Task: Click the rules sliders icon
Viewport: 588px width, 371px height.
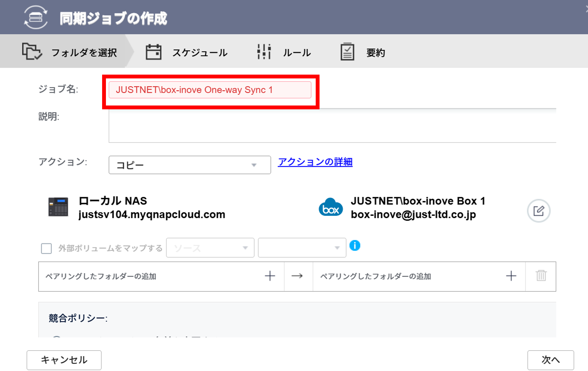Action: 264,52
